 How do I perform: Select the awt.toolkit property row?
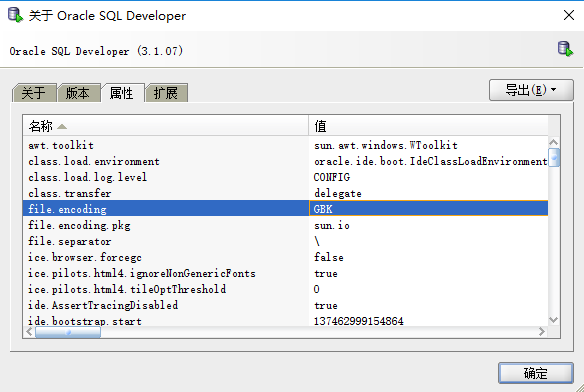pyautogui.click(x=285, y=145)
